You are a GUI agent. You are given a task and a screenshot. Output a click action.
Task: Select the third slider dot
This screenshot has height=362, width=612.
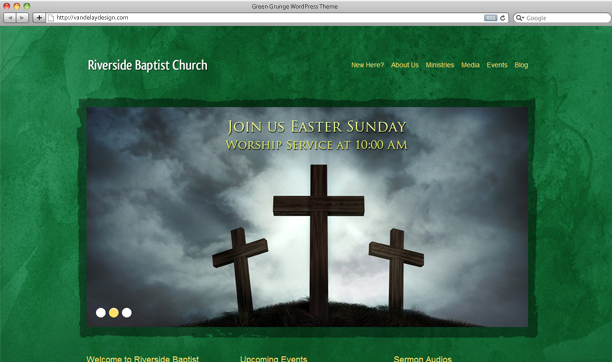pyautogui.click(x=126, y=312)
